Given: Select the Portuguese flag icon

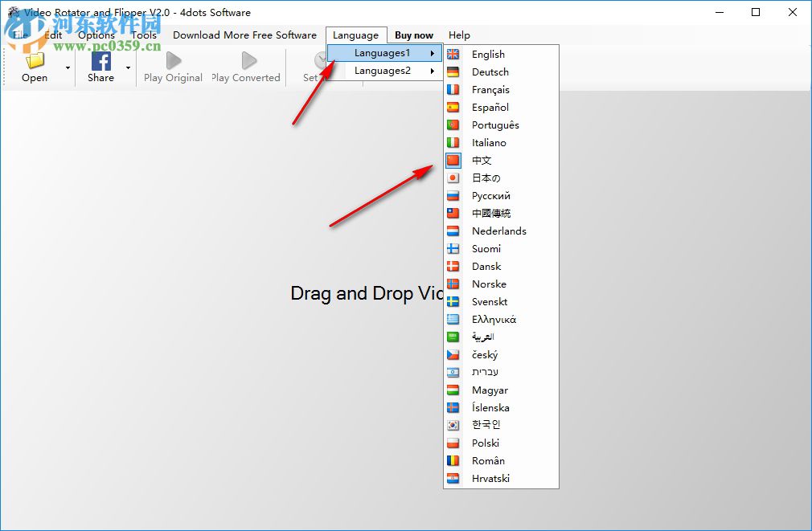Looking at the screenshot, I should [x=453, y=125].
